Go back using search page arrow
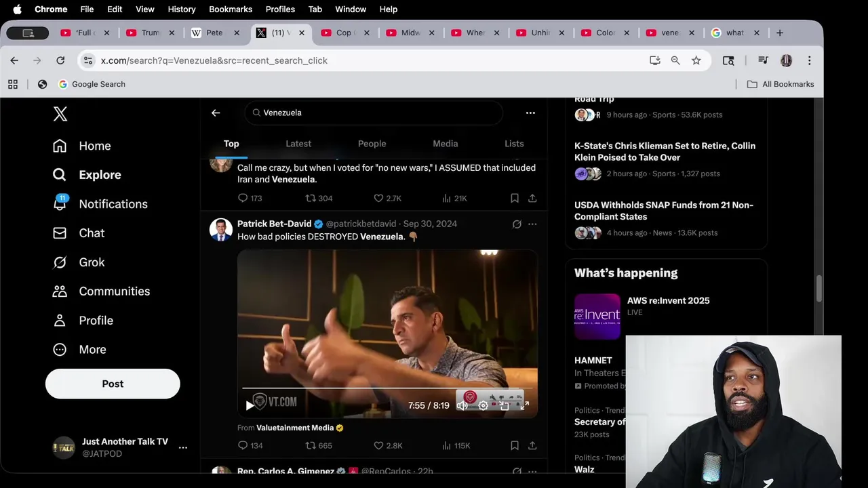The image size is (868, 488). [216, 113]
